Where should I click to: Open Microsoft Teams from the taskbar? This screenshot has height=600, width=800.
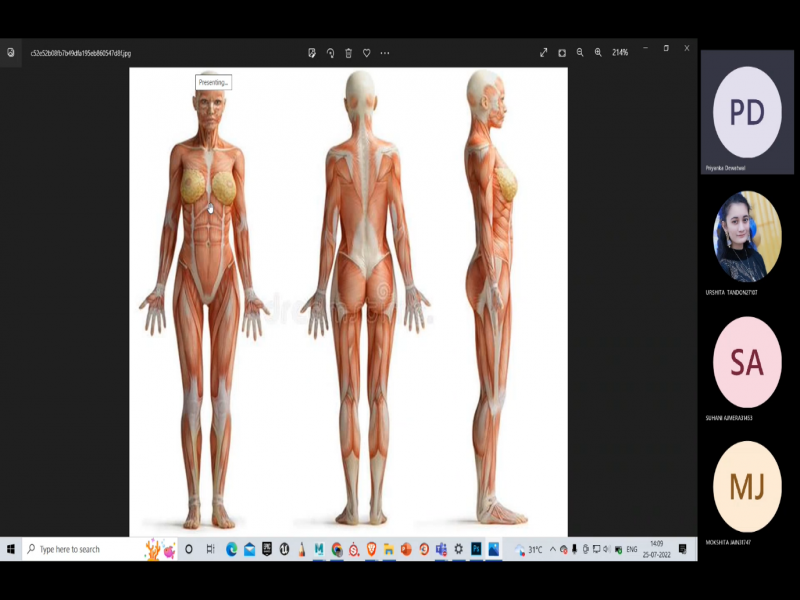pyautogui.click(x=440, y=549)
